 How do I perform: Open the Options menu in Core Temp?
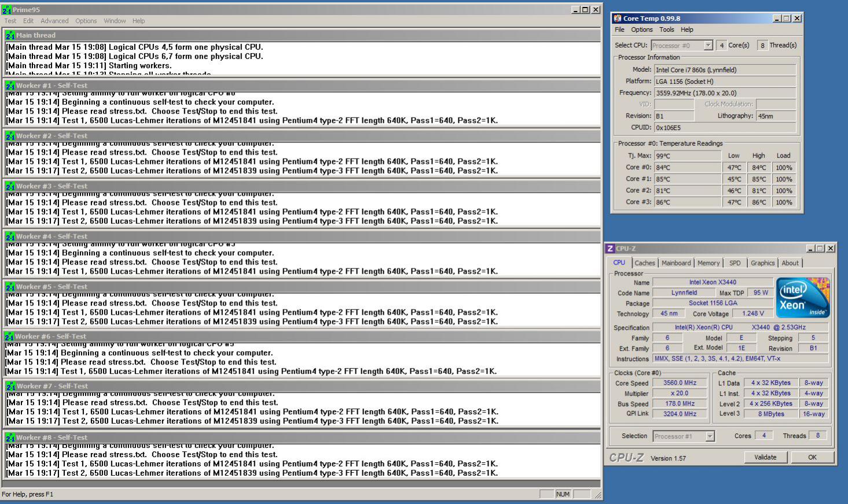641,30
